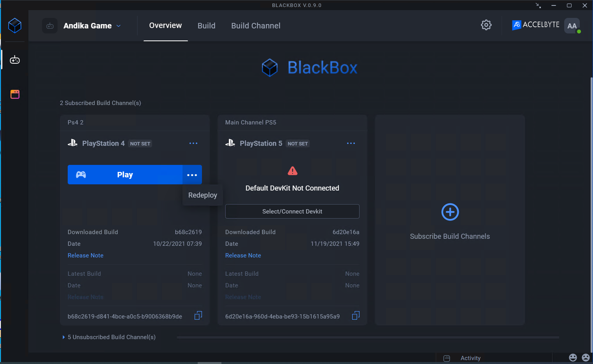Click Select/Connect Devkit button
Viewport: 593px width, 364px height.
292,212
